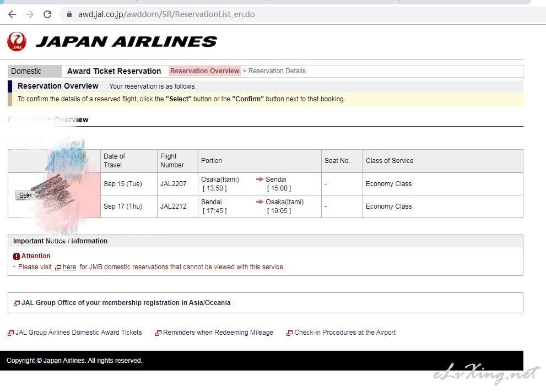Open Reminders when Redeeming Mileage link
This screenshot has width=546, height=392.
[218, 333]
